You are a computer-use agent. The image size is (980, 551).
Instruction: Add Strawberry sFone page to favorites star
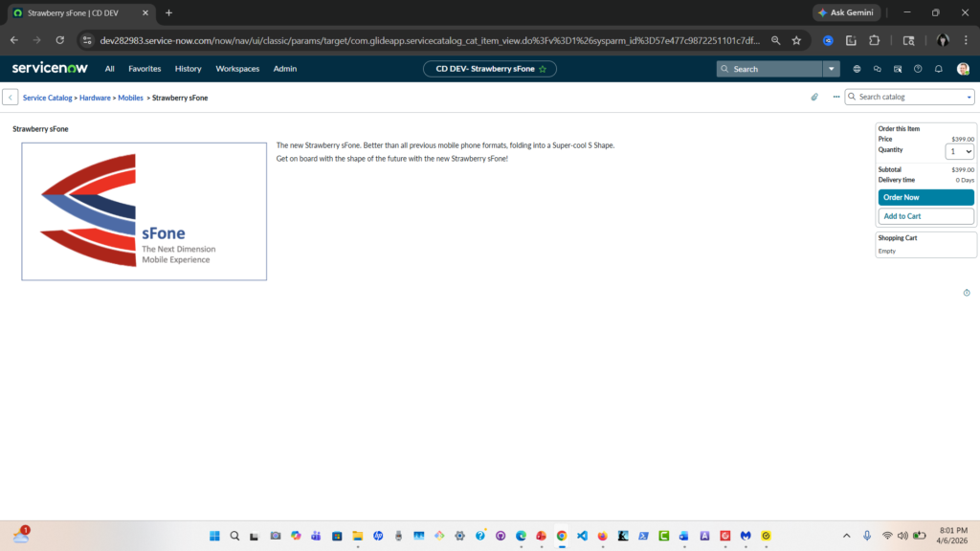pos(543,69)
